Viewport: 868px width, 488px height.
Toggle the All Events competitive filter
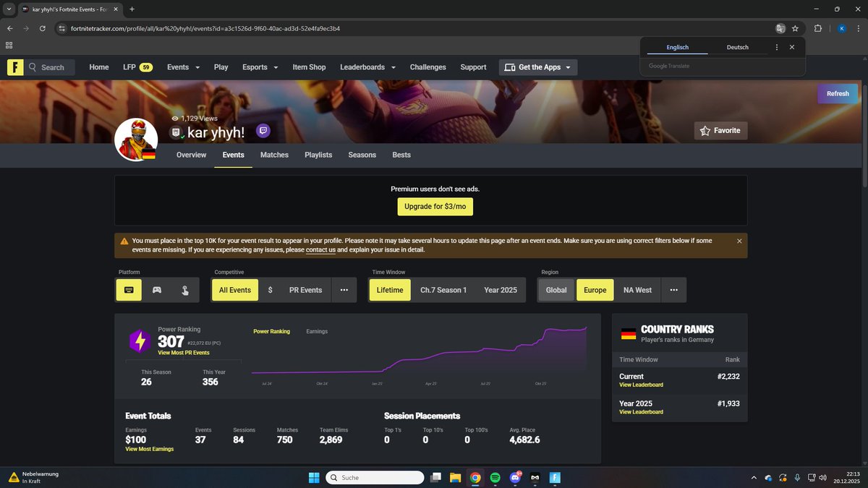pyautogui.click(x=235, y=290)
